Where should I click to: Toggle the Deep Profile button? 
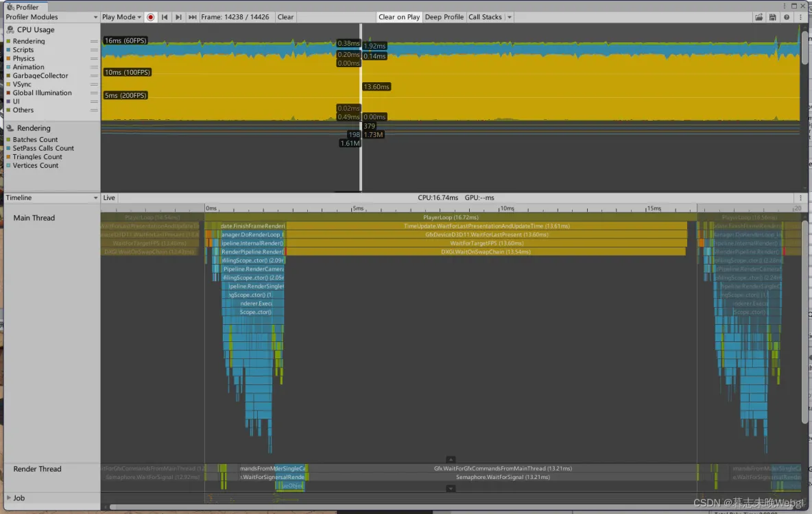click(x=444, y=17)
